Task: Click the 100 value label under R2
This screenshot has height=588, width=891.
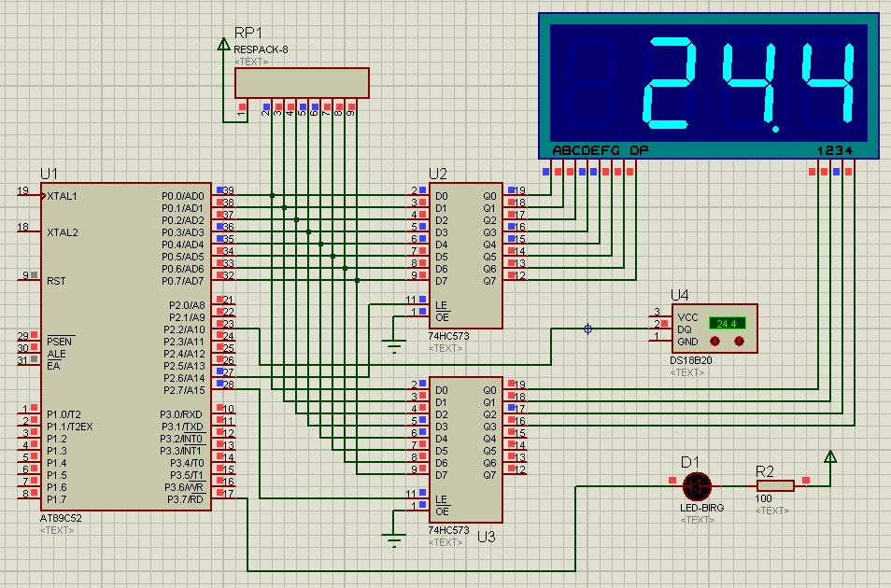Action: [763, 499]
